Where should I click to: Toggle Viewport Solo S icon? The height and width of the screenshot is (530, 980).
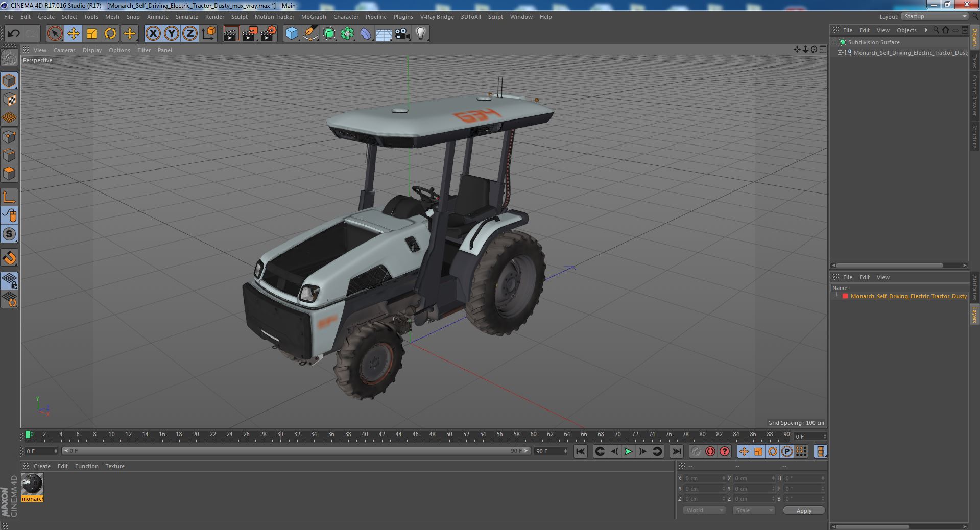pos(10,234)
